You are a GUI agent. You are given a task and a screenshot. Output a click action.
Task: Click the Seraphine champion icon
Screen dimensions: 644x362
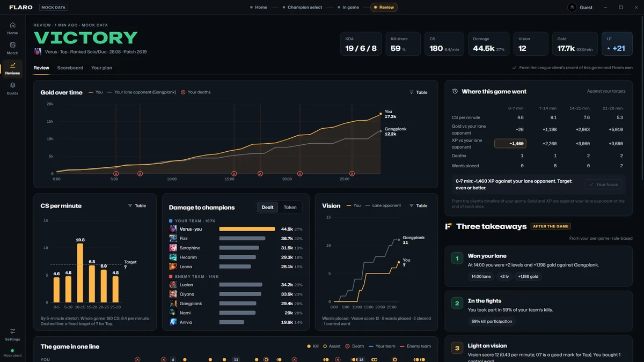pyautogui.click(x=173, y=248)
